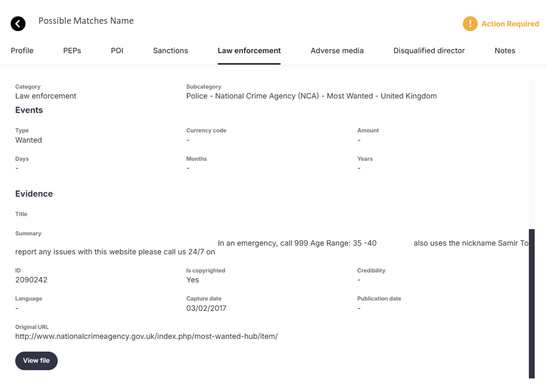
Task: Click the 'Wanted' event type value
Action: 28,140
